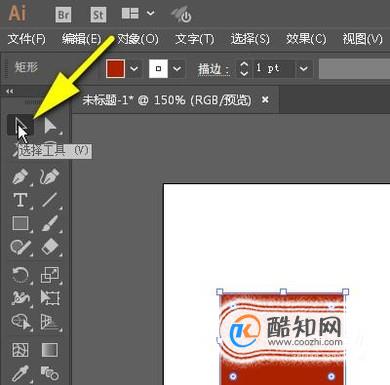390x385 pixels.
Task: Open the 文件(F) menu
Action: (x=27, y=39)
